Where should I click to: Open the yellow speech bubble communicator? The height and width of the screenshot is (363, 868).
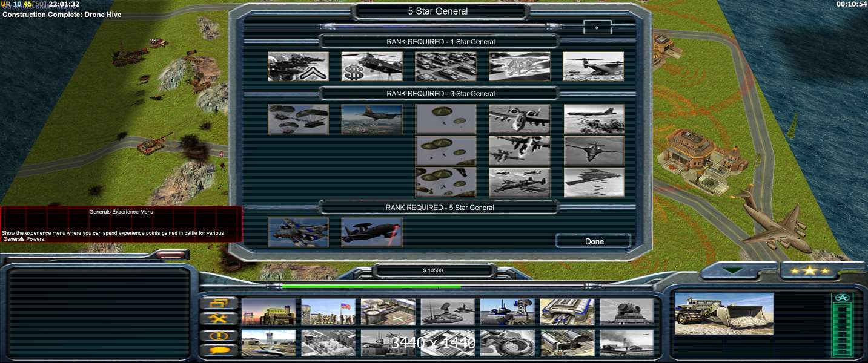[x=218, y=350]
